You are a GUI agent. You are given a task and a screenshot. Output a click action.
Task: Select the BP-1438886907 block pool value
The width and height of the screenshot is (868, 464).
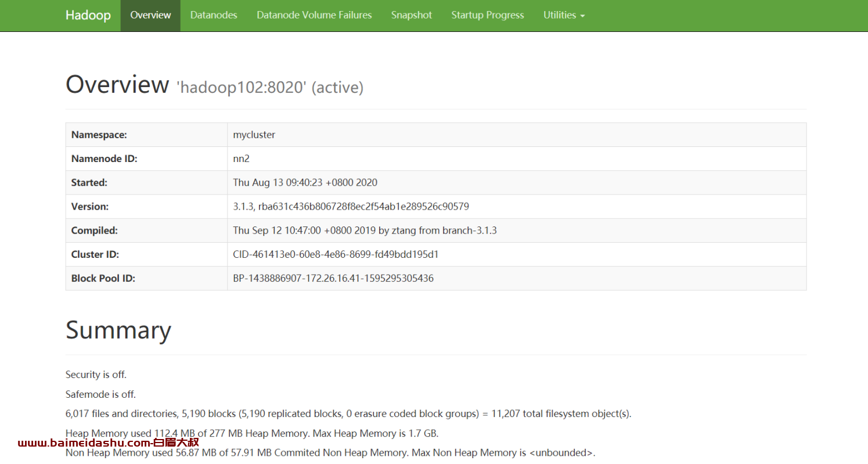(x=333, y=278)
